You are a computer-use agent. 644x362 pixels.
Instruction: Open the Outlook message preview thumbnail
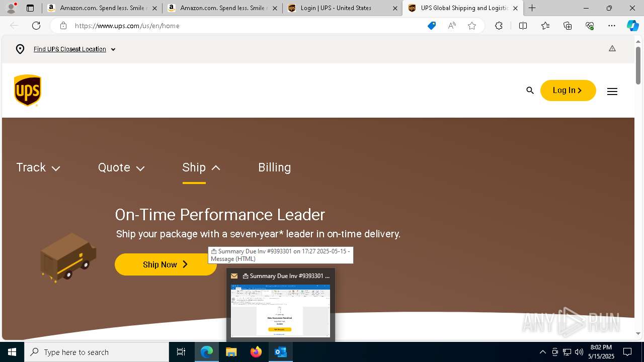pos(280,311)
